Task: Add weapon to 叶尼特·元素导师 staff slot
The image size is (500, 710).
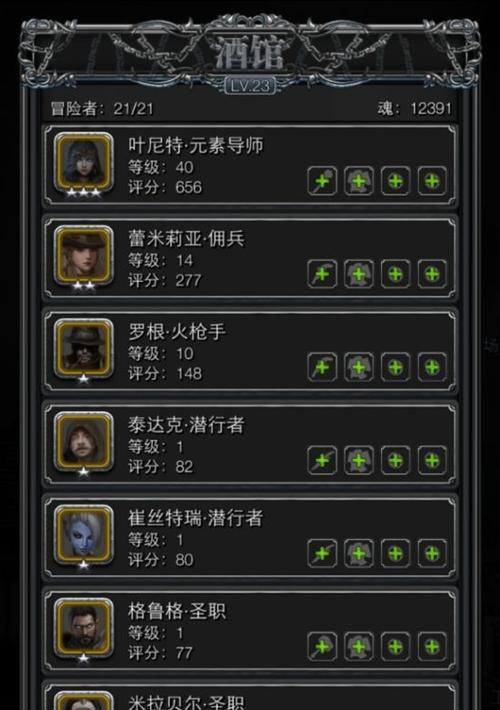Action: pyautogui.click(x=322, y=181)
